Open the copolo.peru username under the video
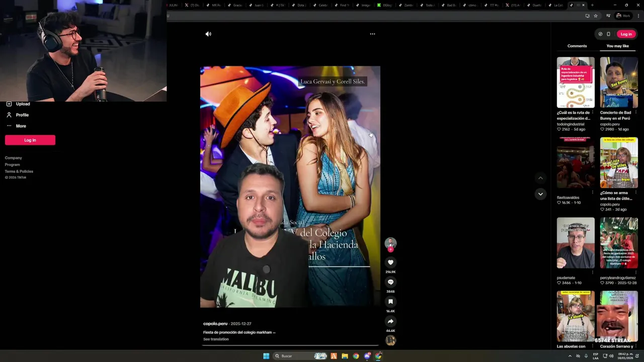The width and height of the screenshot is (644, 362). [215, 324]
